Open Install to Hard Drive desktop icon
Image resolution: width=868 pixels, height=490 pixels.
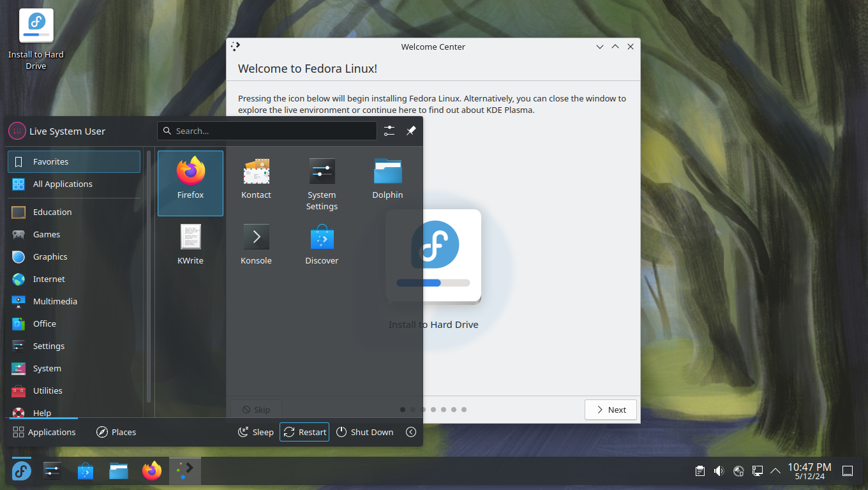point(36,40)
